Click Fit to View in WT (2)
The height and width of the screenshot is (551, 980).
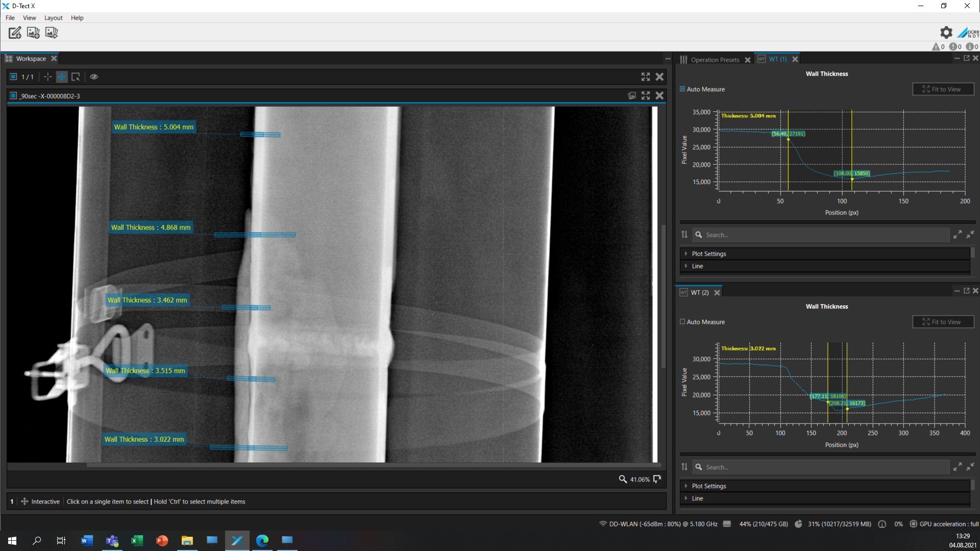[943, 322]
